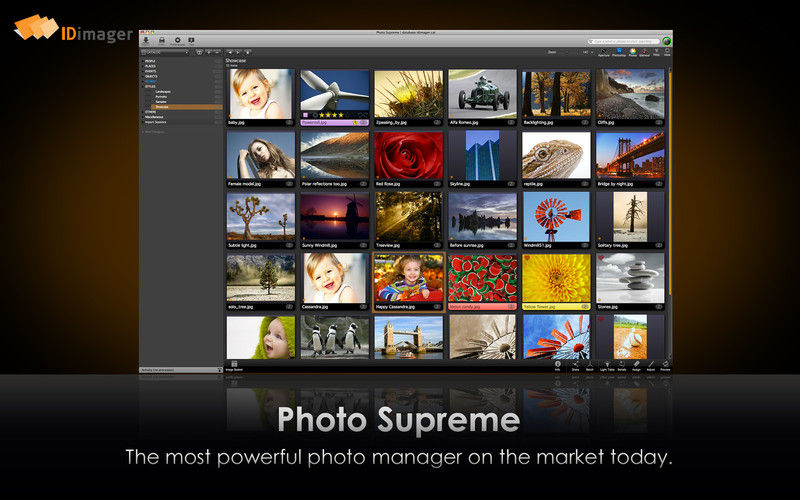
Task: Open the Image Basket icon
Action: coord(234,364)
